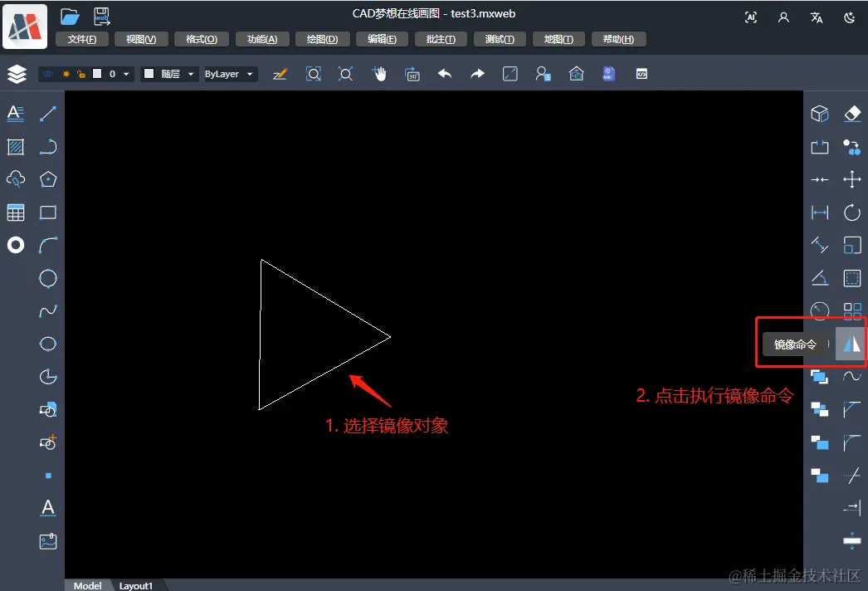Toggle the layer freeze sun icon
The image size is (868, 591).
66,74
